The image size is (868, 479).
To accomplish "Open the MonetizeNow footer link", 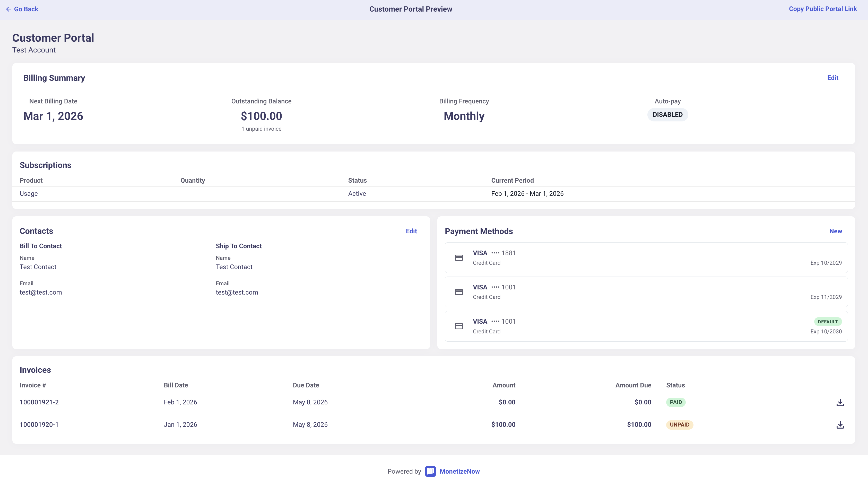I will (459, 471).
